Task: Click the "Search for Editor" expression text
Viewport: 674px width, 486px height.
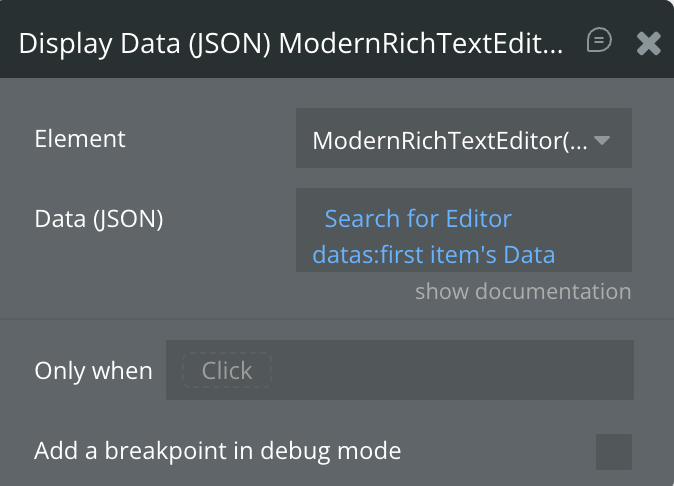Action: [418, 219]
